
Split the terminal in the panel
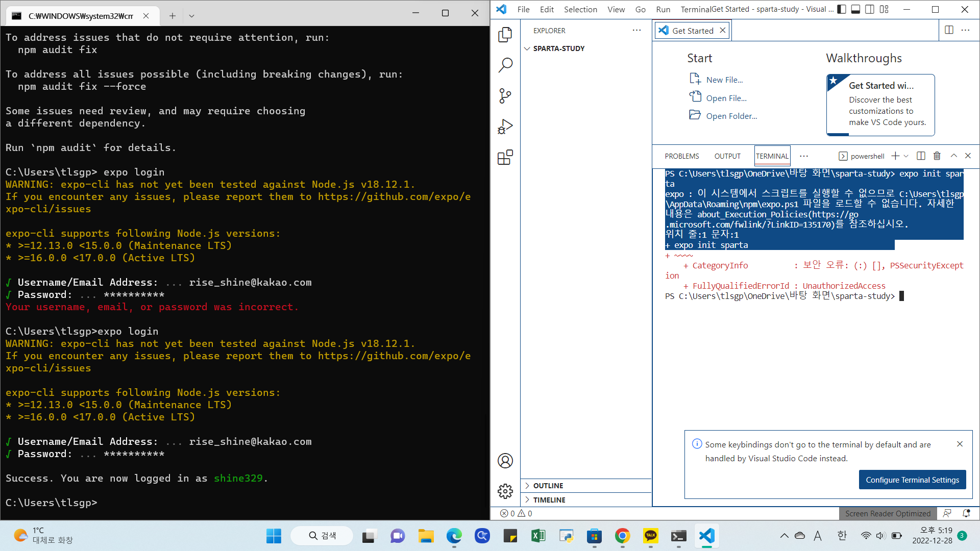[x=921, y=156]
